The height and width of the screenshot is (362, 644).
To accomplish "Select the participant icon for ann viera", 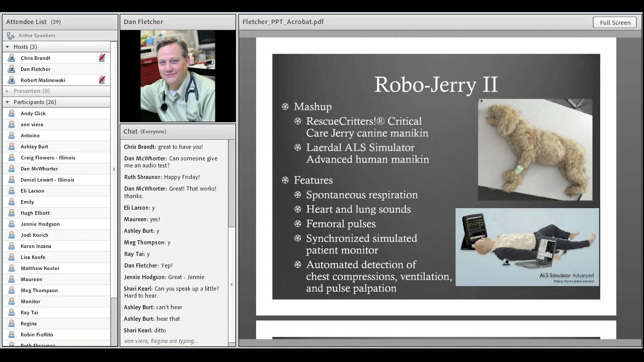I will click(11, 124).
